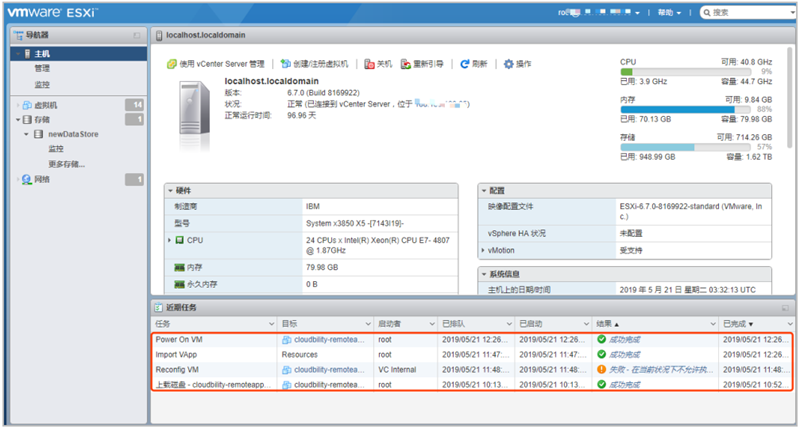Image resolution: width=800 pixels, height=429 pixels.
Task: Click More storage (更多存储...) link
Action: pyautogui.click(x=66, y=163)
